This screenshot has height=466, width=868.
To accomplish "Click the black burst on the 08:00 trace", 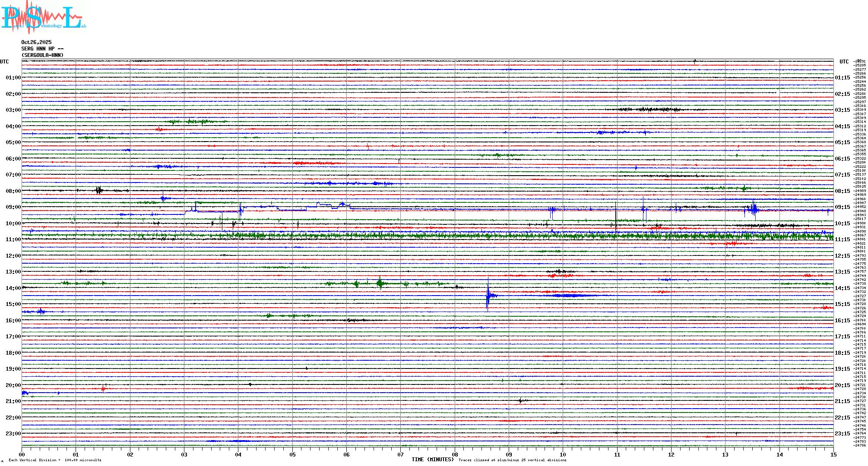I will (x=99, y=190).
